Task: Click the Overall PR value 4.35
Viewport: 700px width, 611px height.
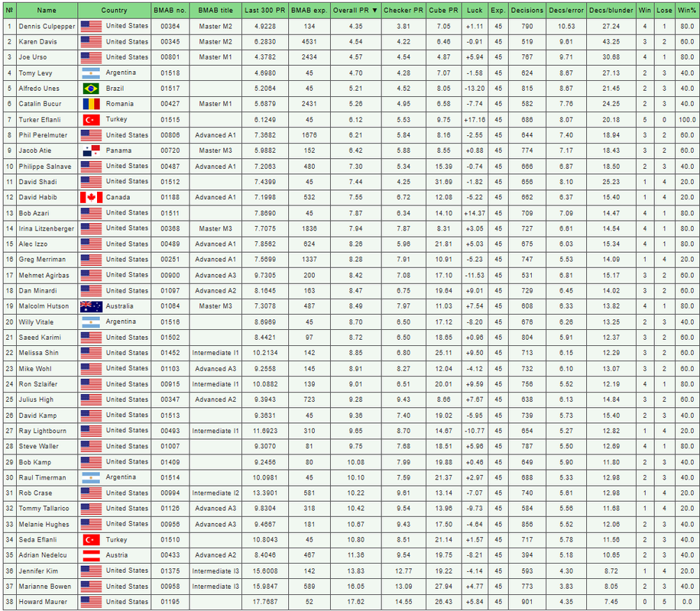Action: point(356,26)
